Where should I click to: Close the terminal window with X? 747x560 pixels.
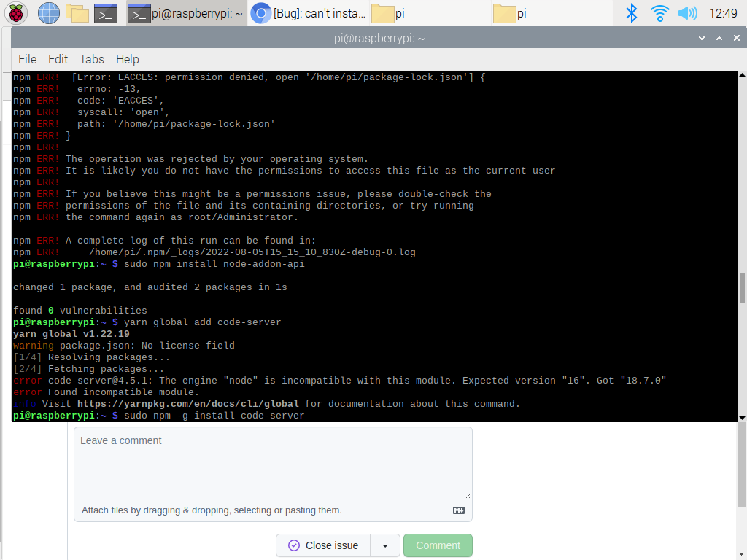click(737, 38)
